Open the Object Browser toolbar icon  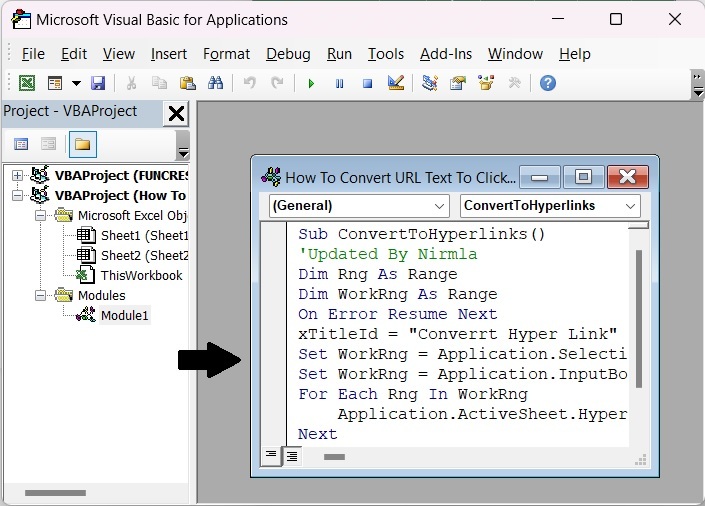pyautogui.click(x=486, y=83)
